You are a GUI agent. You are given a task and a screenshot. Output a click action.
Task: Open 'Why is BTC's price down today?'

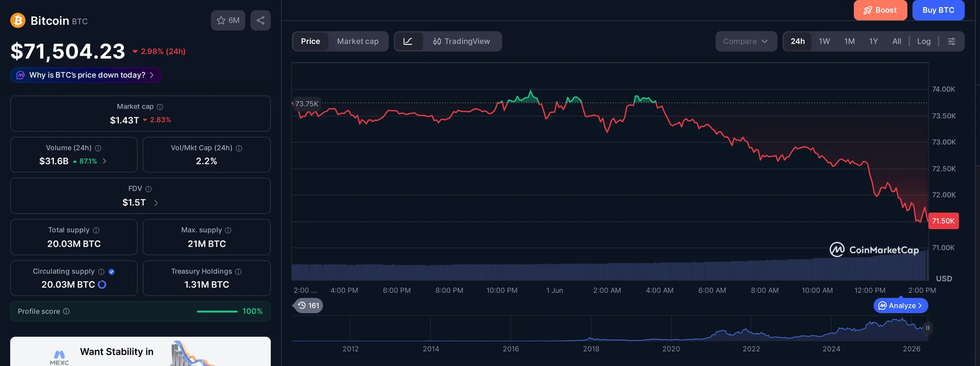86,75
